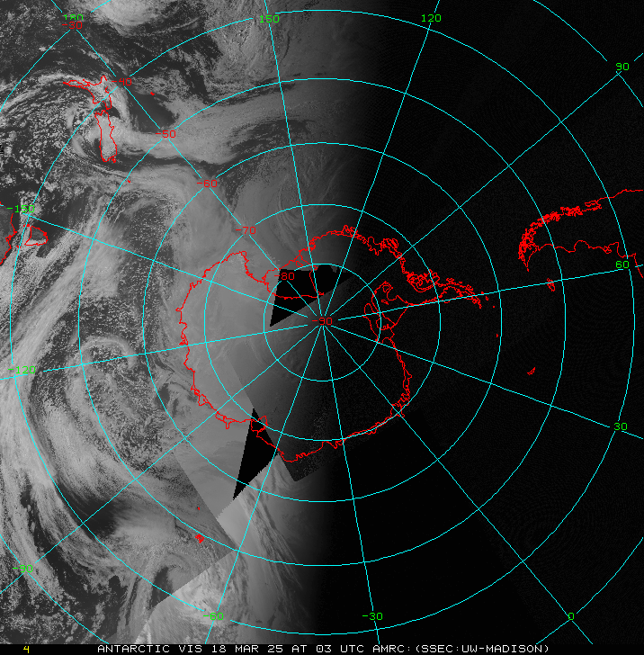The width and height of the screenshot is (644, 655).
Task: Click the red -80 latitude label
Action: pyautogui.click(x=284, y=276)
